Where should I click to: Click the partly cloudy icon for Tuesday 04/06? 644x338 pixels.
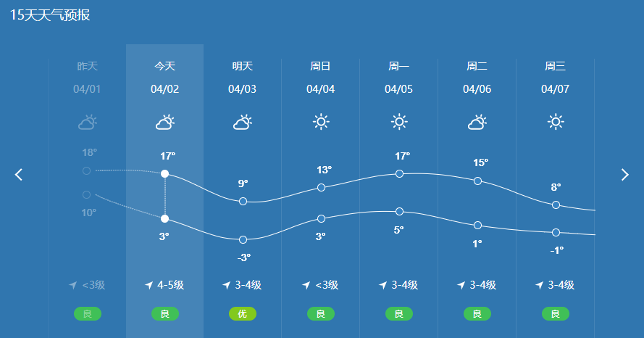[x=477, y=122]
